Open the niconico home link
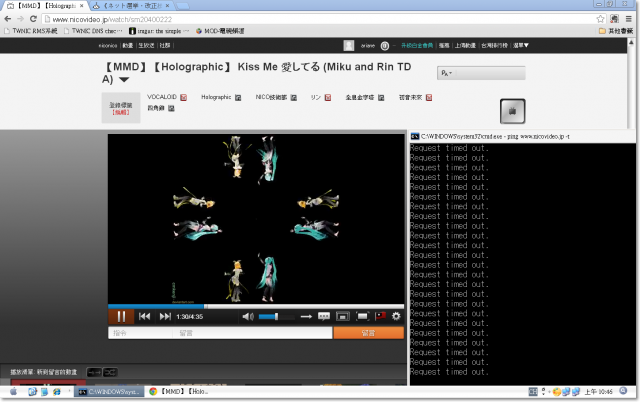 pos(108,45)
